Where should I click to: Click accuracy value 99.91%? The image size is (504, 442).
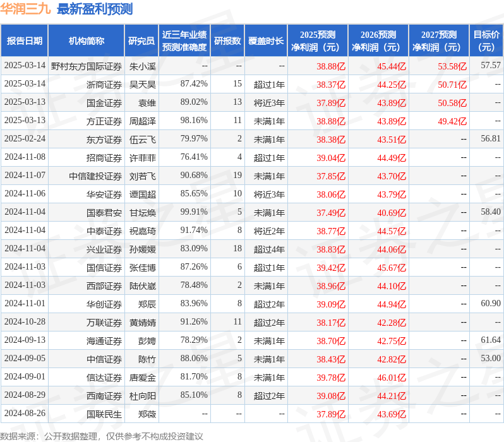coord(194,212)
